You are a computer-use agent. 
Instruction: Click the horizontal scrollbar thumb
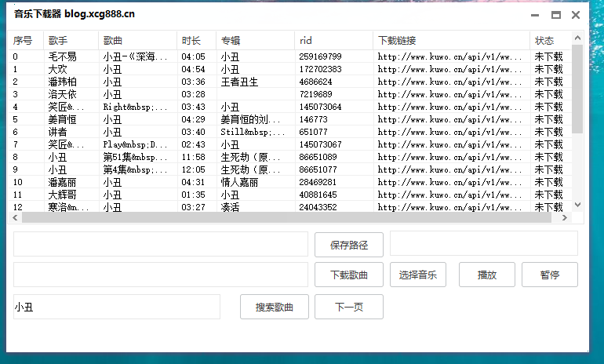[286, 217]
